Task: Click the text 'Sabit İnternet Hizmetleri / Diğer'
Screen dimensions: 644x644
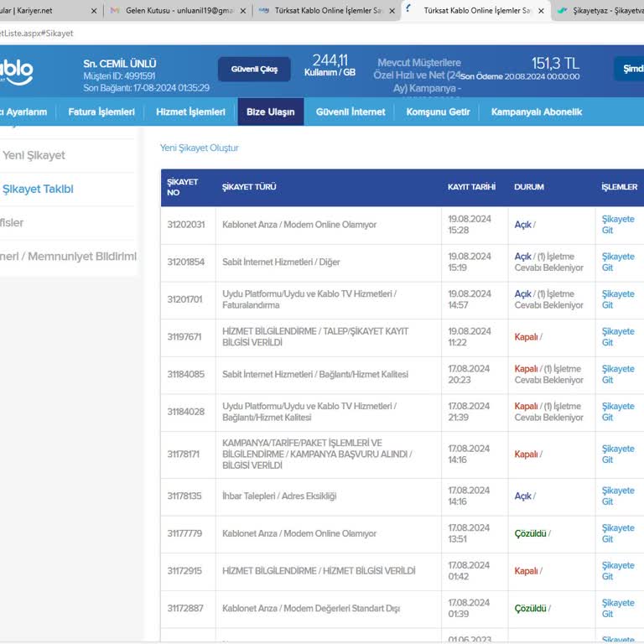Action: click(281, 262)
